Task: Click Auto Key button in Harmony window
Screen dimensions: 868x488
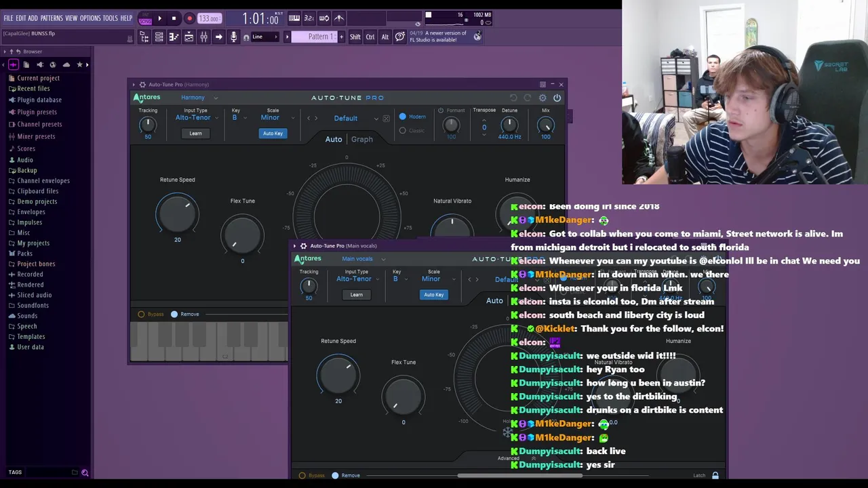Action: point(273,134)
